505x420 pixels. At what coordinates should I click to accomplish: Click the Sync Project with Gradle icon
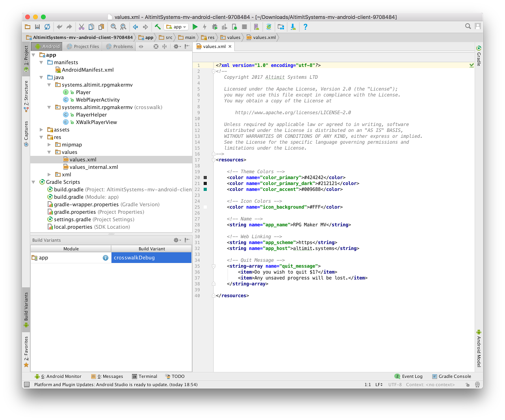[x=269, y=27]
